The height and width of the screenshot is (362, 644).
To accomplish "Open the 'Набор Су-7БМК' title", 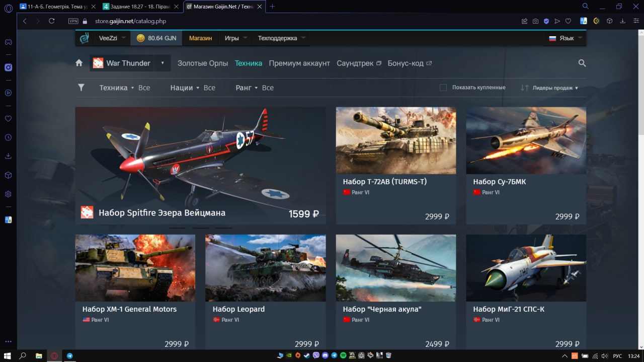I will pyautogui.click(x=499, y=182).
